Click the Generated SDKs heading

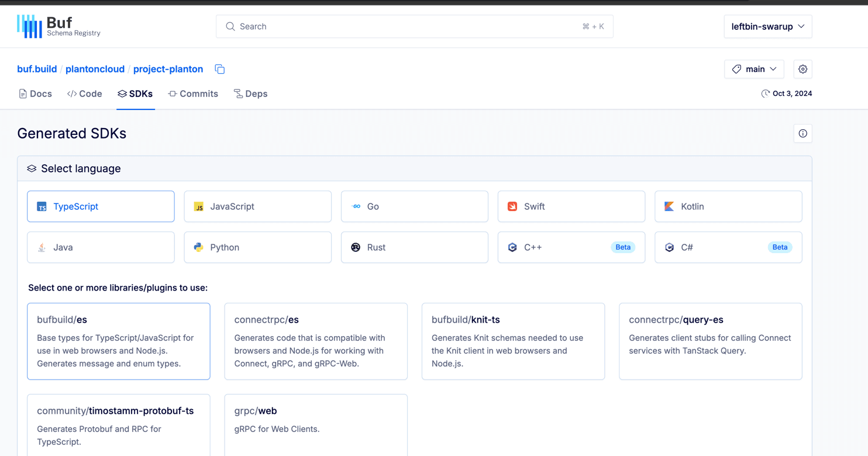pyautogui.click(x=72, y=133)
